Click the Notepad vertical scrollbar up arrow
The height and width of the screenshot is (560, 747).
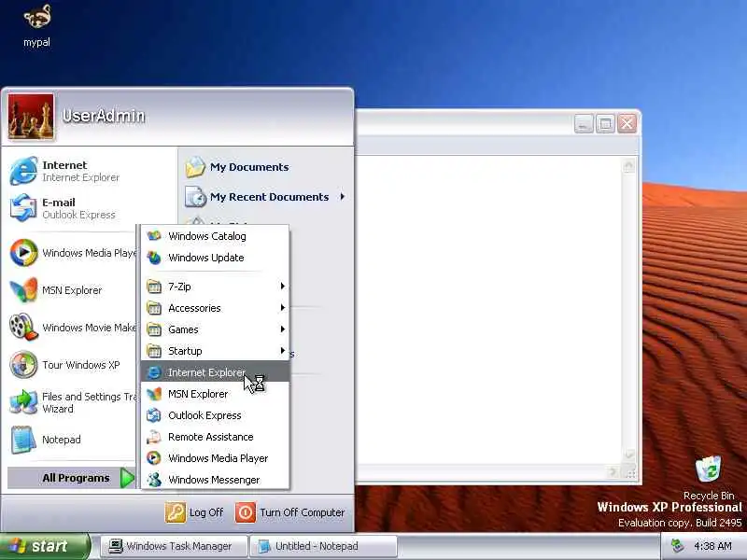click(x=628, y=165)
